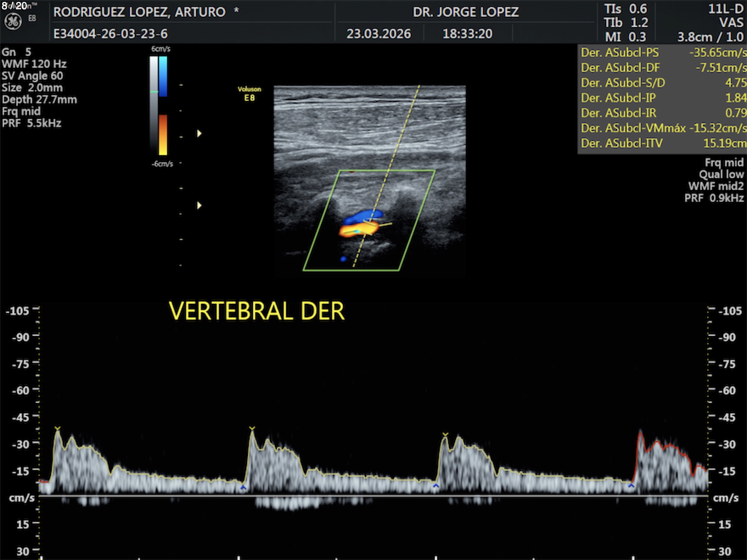
Task: Click the SV Angle 60 parameter
Action: (x=32, y=76)
